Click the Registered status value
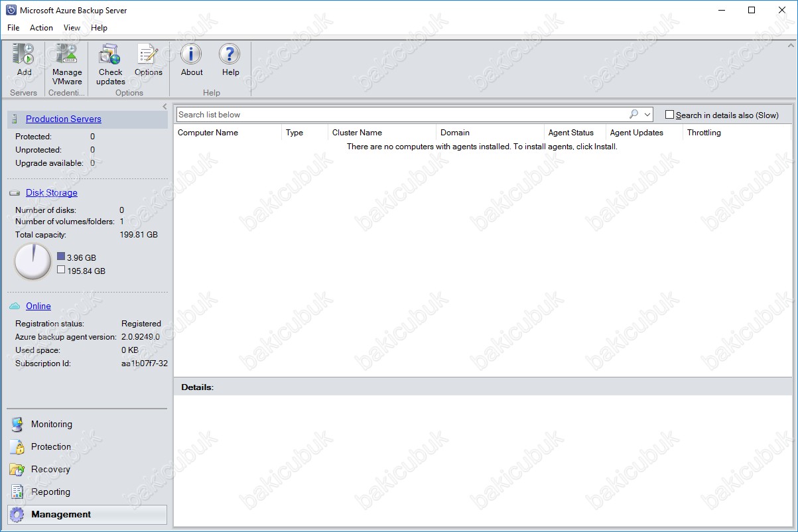Viewport: 798px width, 532px height. [x=141, y=324]
